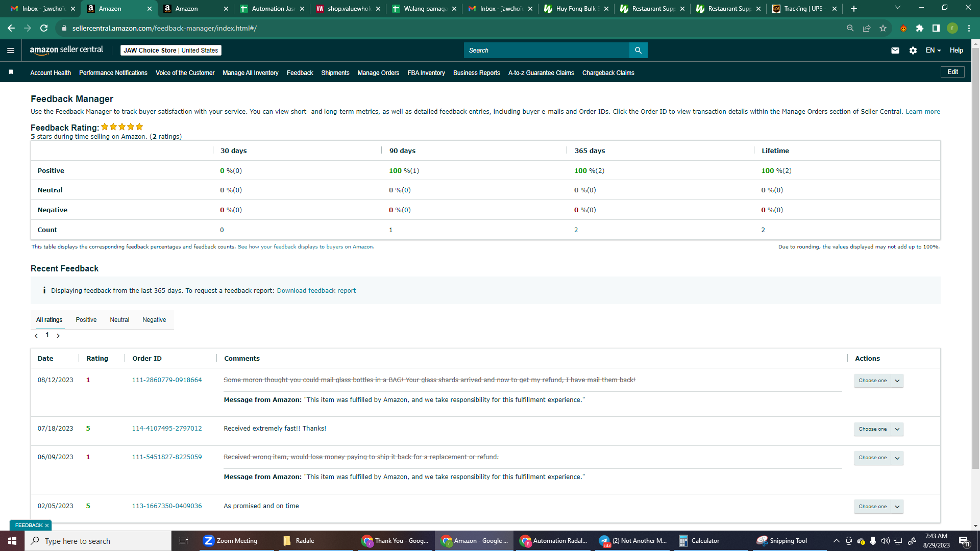980x551 pixels.
Task: Click the Edit button in the nav bar
Action: [952, 72]
